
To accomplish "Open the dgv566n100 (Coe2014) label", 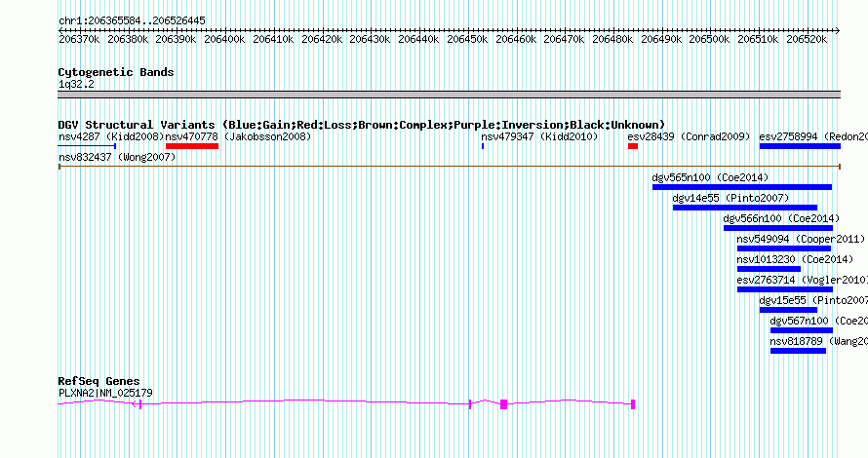I will coord(781,218).
